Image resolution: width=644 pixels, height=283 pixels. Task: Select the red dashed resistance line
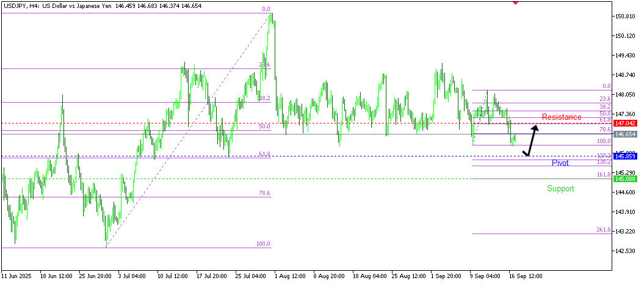306,123
